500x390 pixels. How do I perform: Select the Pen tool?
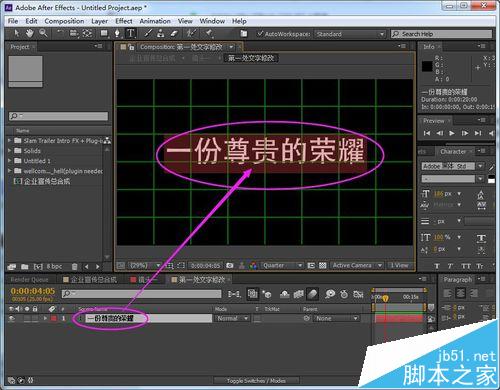117,33
